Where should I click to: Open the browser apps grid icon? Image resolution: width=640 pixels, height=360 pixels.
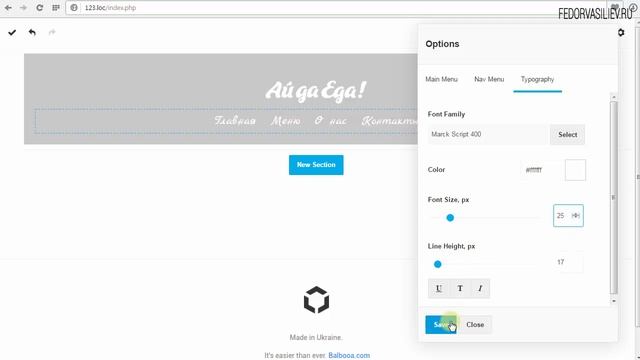point(56,8)
